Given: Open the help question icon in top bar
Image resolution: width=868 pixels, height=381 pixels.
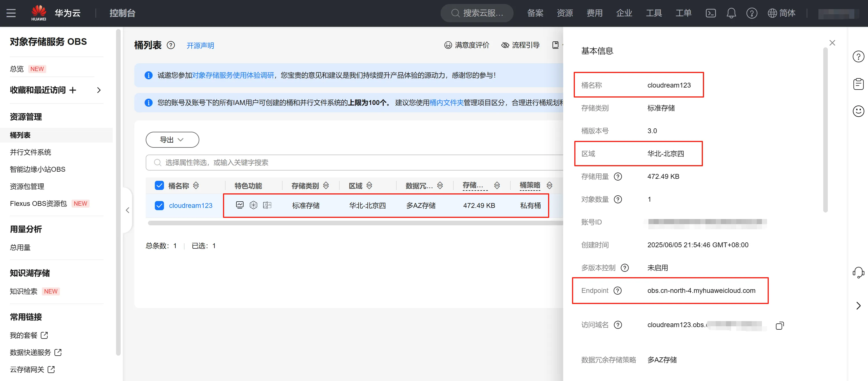Looking at the screenshot, I should click(752, 13).
